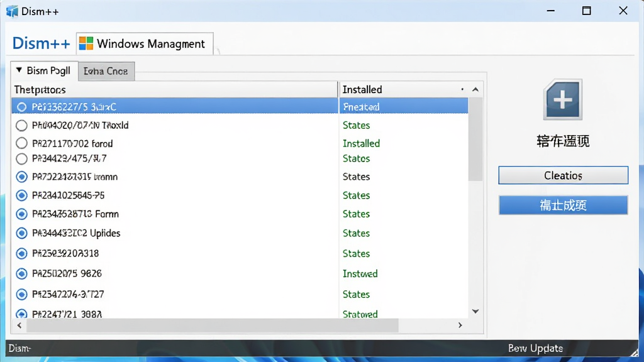Maximize the Dism++ window
The height and width of the screenshot is (362, 644).
587,11
